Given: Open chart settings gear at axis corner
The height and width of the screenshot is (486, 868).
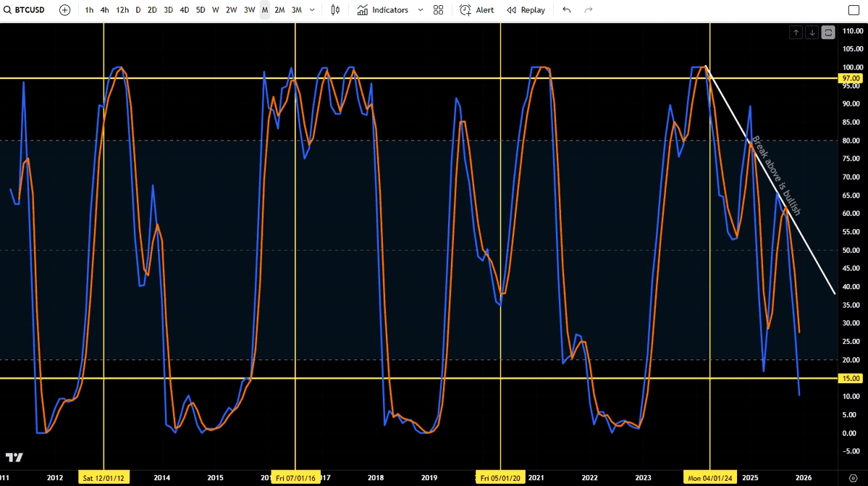Looking at the screenshot, I should click(853, 478).
